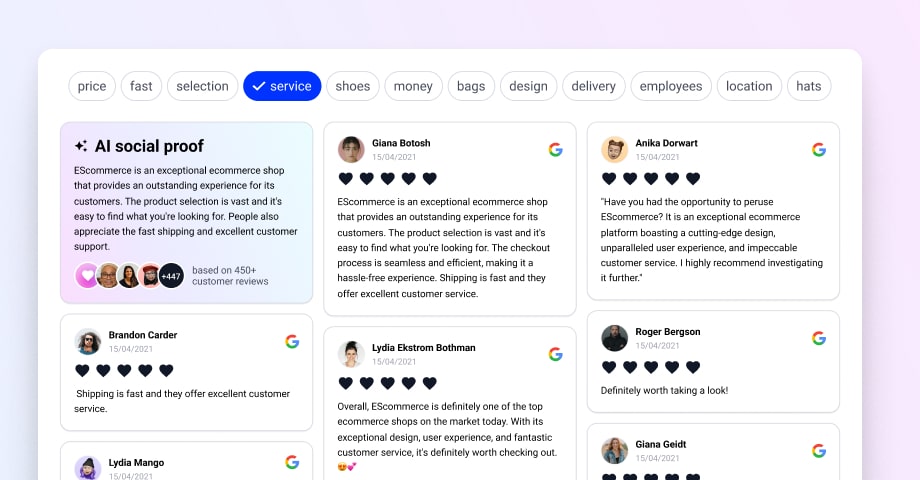Click Google icon on Roger Bergson review
Screen dimensions: 920x480
coord(818,338)
